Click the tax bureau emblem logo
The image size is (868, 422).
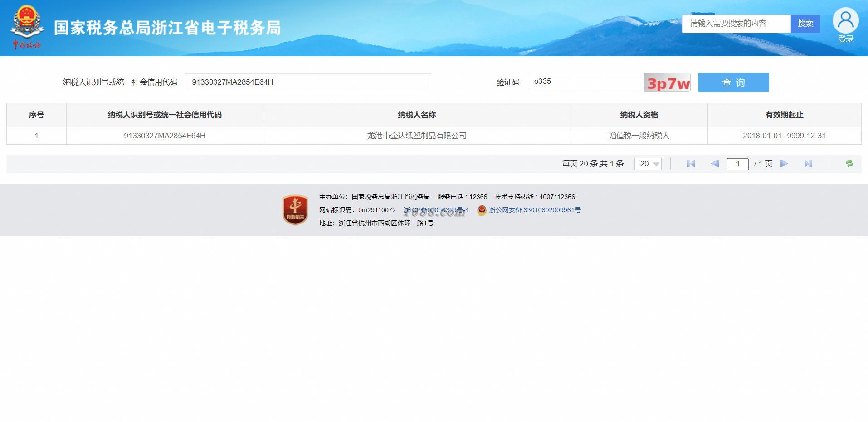pyautogui.click(x=27, y=27)
